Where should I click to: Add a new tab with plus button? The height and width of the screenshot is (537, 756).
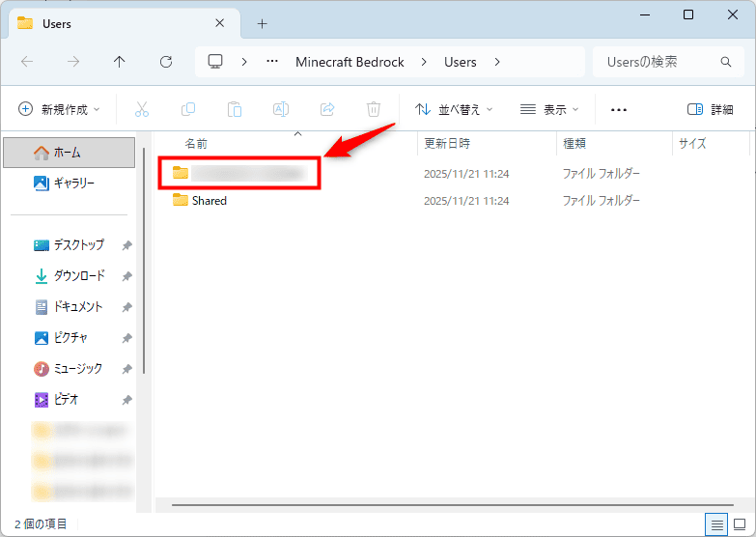262,23
